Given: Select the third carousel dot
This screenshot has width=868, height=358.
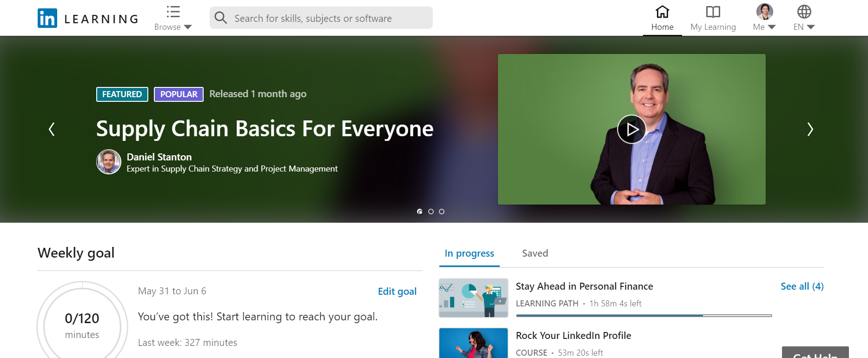Looking at the screenshot, I should [442, 212].
